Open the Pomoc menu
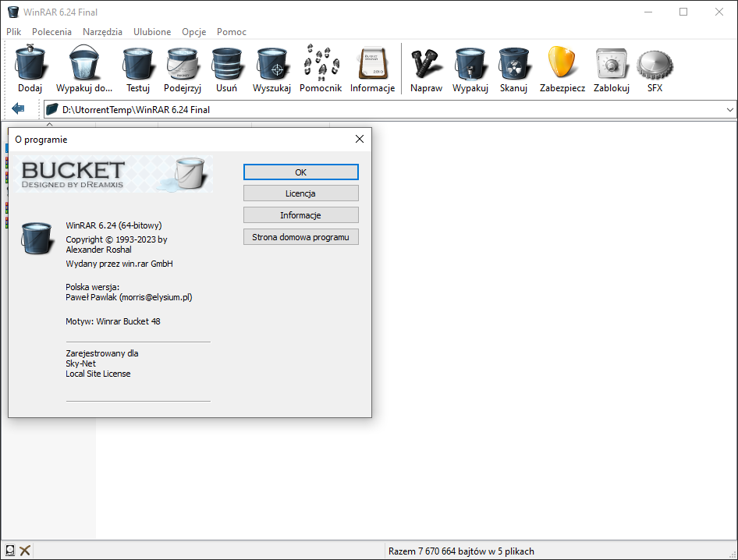 pos(232,31)
